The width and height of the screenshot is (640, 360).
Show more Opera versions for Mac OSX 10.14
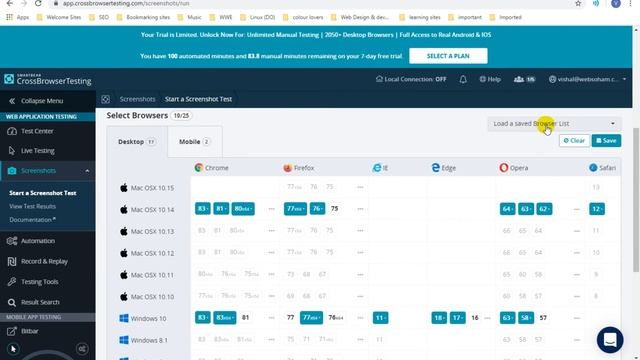point(576,209)
